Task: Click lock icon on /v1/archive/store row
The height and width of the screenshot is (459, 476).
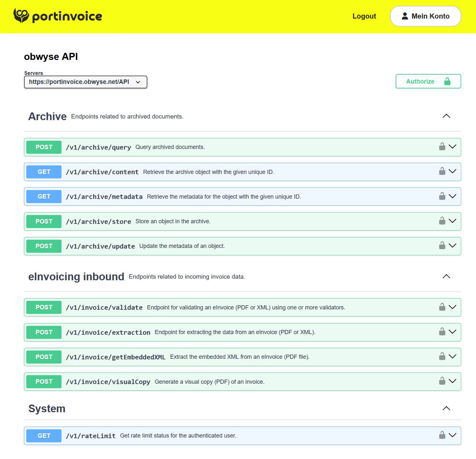Action: [x=442, y=221]
